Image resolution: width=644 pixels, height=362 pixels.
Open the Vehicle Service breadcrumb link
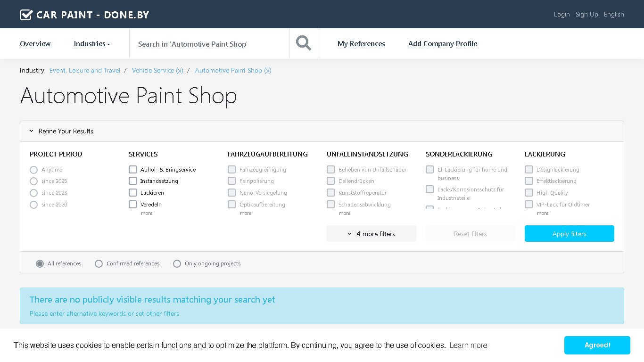coord(157,70)
